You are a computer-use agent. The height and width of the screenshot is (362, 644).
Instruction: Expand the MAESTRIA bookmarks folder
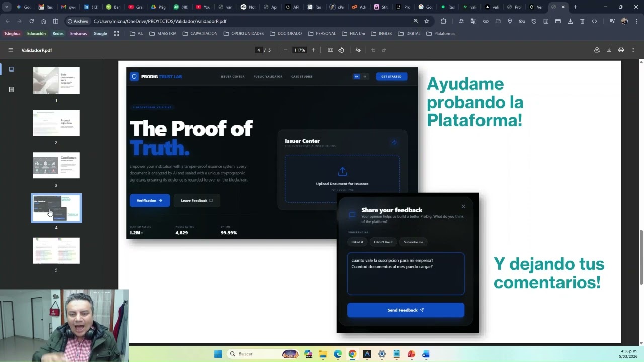163,33
